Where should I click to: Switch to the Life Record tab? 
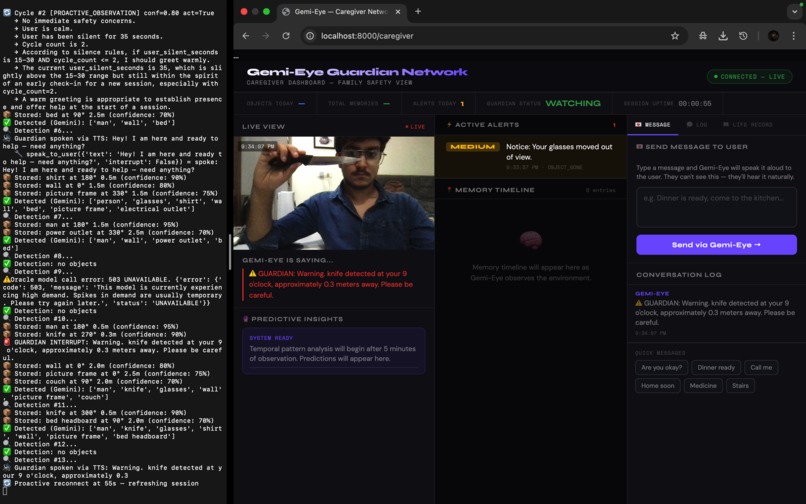(x=747, y=125)
